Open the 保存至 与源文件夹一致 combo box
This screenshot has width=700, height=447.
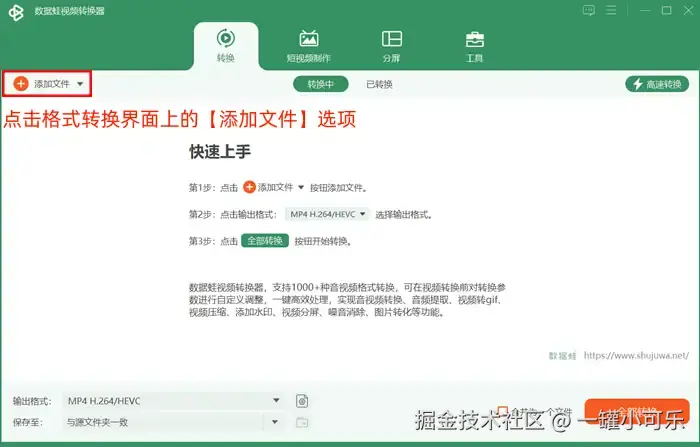[173, 422]
